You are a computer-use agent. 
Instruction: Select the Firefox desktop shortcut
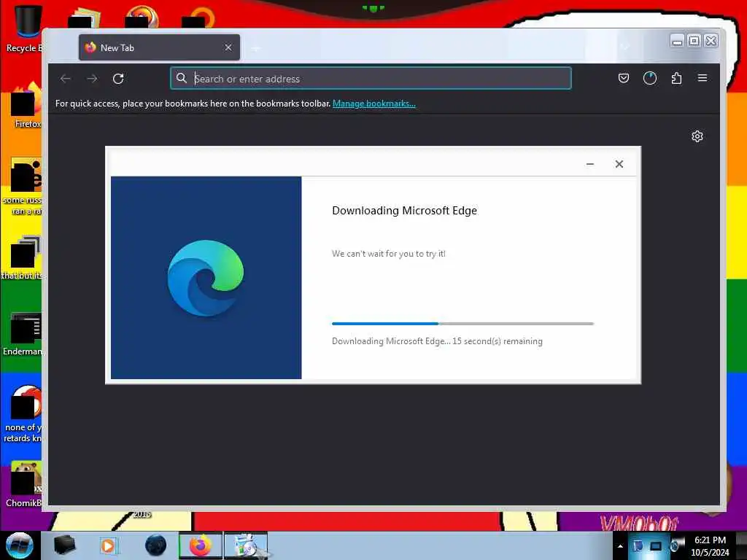pos(27,106)
